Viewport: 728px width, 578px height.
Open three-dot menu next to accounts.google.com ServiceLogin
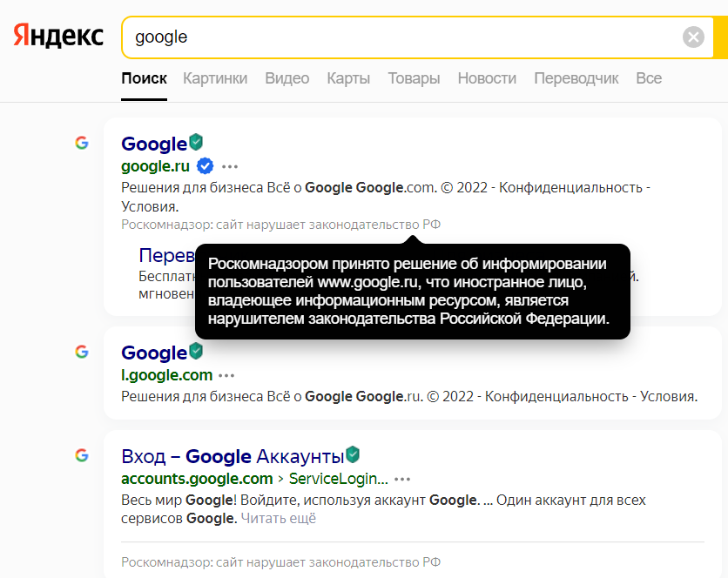pos(402,479)
